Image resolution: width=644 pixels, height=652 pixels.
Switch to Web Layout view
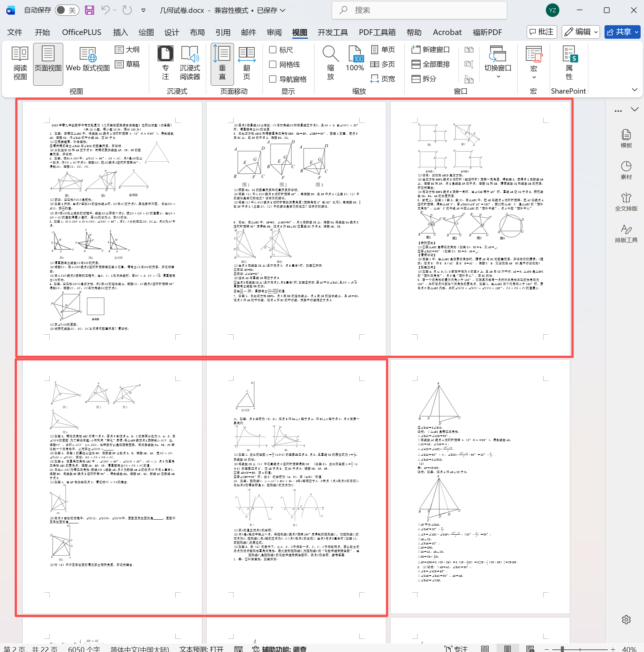[x=88, y=63]
